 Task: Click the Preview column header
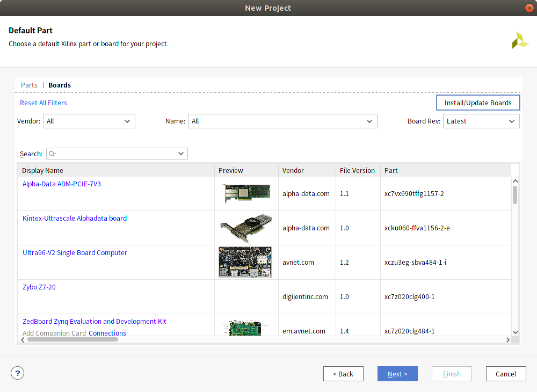click(246, 171)
